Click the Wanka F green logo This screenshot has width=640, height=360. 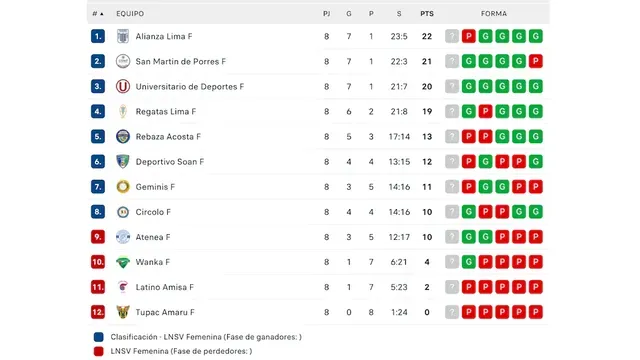123,262
